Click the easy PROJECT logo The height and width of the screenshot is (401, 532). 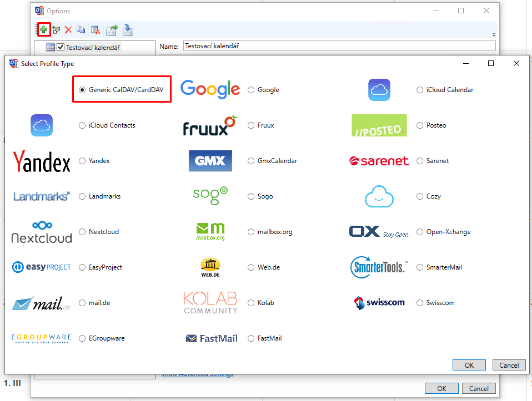[x=42, y=267]
